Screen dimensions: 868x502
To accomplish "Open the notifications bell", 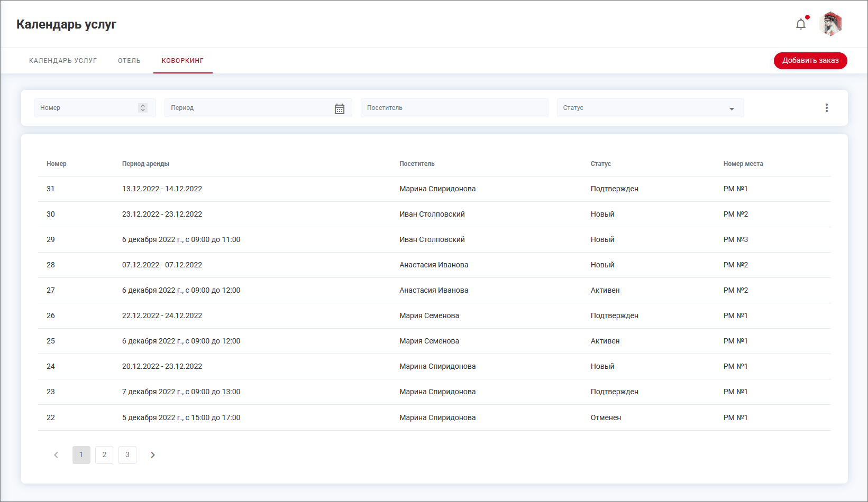I will (x=801, y=24).
